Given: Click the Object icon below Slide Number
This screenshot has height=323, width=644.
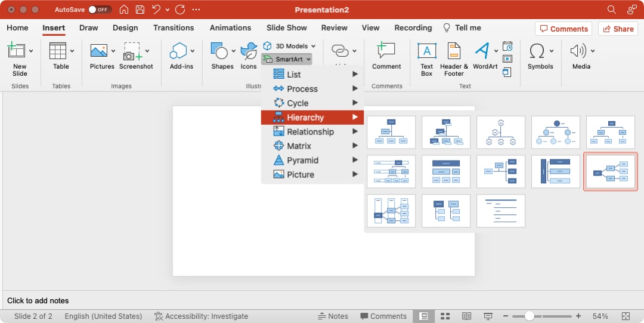Looking at the screenshot, I should [507, 72].
